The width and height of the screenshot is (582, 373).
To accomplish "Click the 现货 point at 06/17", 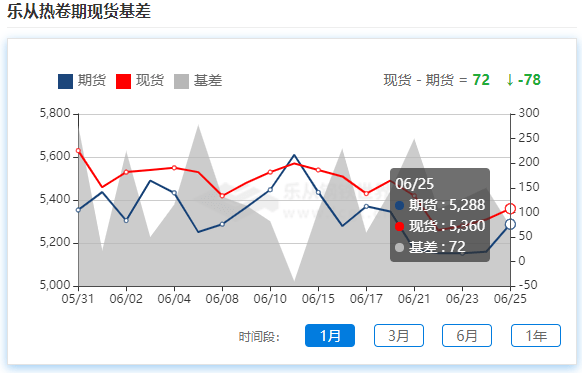I will (366, 193).
